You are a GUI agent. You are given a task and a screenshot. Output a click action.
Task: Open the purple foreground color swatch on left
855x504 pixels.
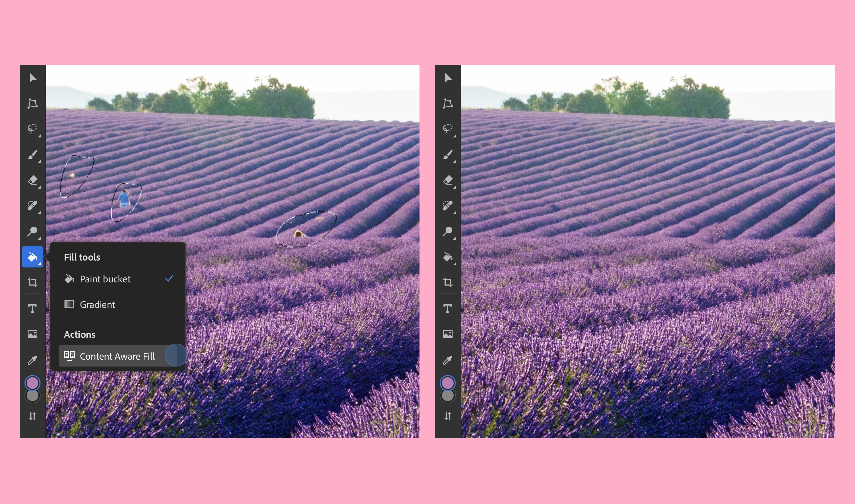tap(33, 383)
